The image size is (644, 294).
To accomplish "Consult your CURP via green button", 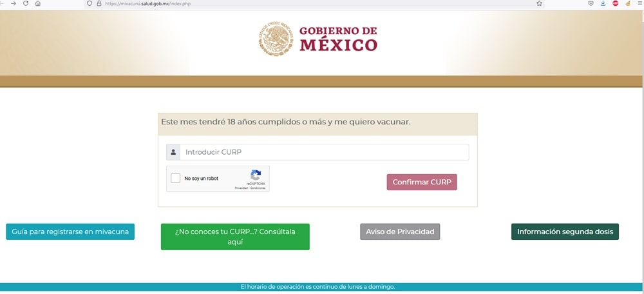I will coord(235,237).
